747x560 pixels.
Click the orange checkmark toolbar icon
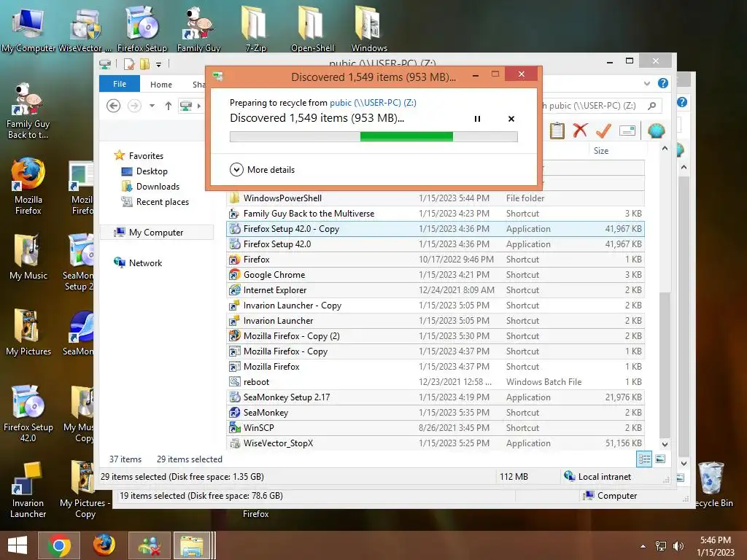pyautogui.click(x=603, y=131)
